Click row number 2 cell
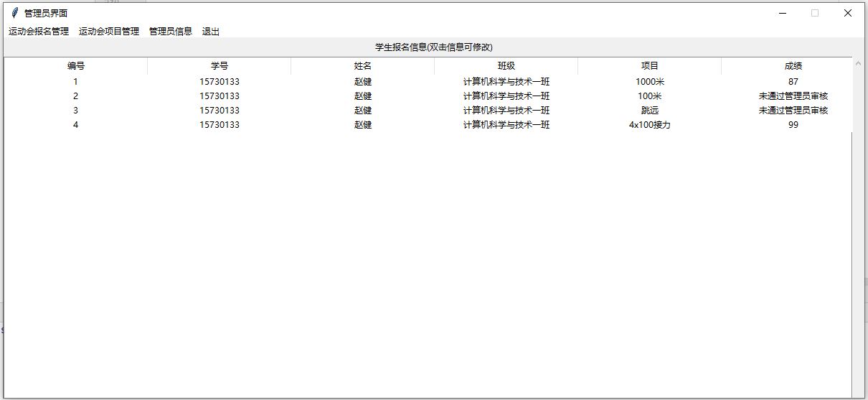Viewport: 868px width, 400px height. click(75, 96)
